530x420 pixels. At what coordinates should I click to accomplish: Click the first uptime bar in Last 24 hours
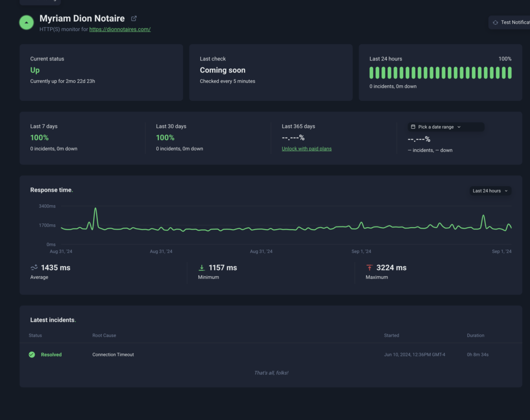pyautogui.click(x=372, y=72)
